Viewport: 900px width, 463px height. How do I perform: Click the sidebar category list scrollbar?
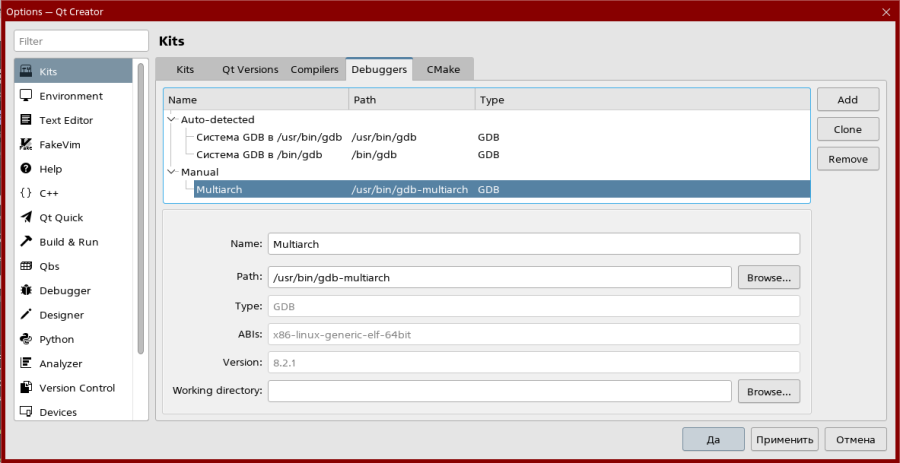tap(141, 210)
